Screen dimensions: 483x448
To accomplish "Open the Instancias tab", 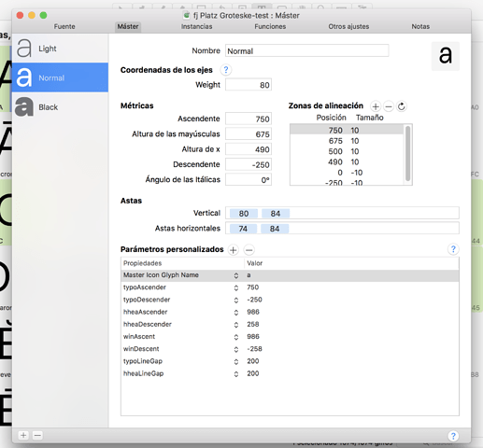I will point(196,26).
